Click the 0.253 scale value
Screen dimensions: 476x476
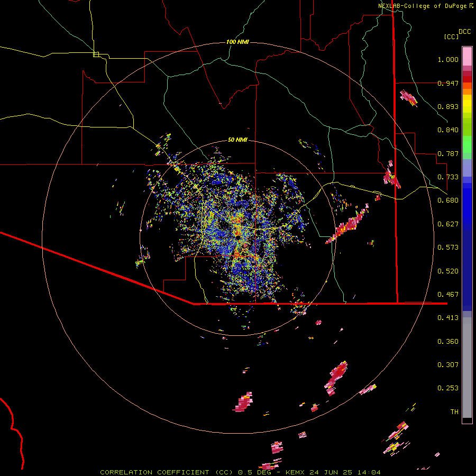point(448,388)
